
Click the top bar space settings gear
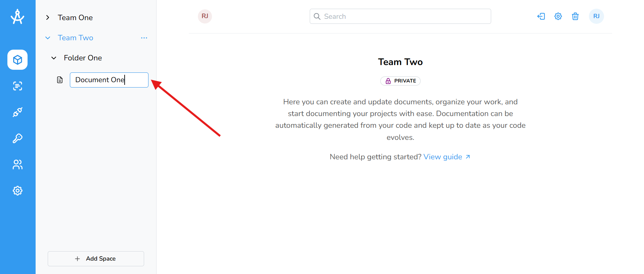558,16
